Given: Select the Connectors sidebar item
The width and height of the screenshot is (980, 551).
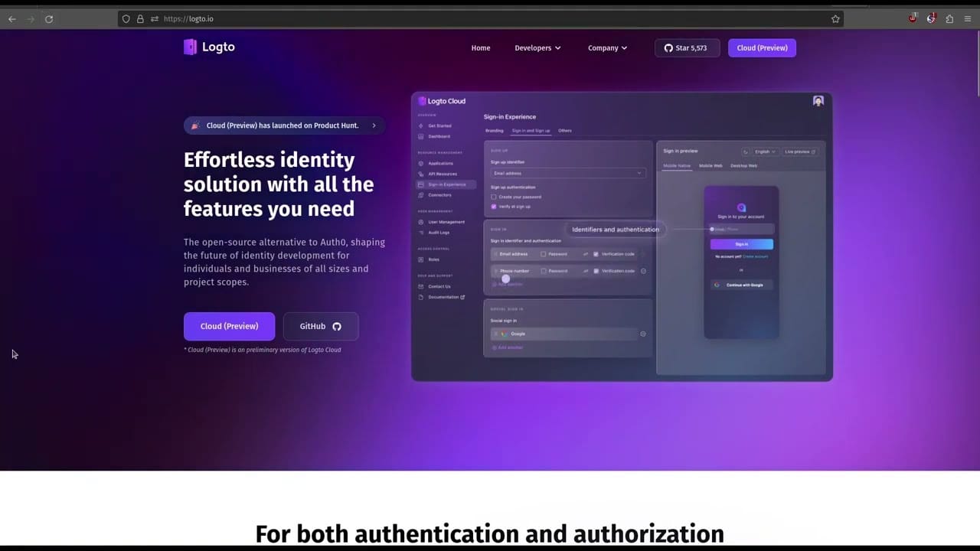Looking at the screenshot, I should point(440,194).
